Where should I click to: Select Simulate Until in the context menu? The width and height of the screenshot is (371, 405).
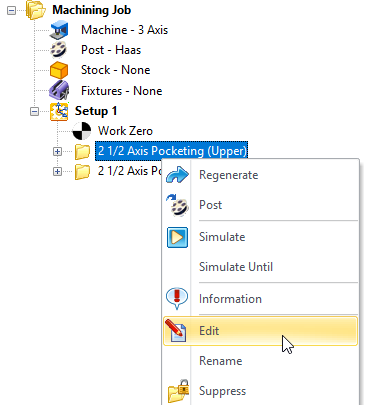236,267
